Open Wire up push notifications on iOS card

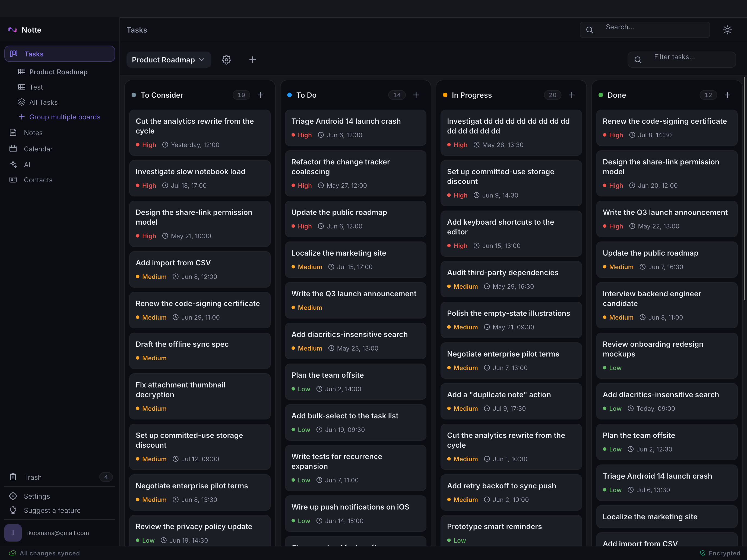point(356,513)
